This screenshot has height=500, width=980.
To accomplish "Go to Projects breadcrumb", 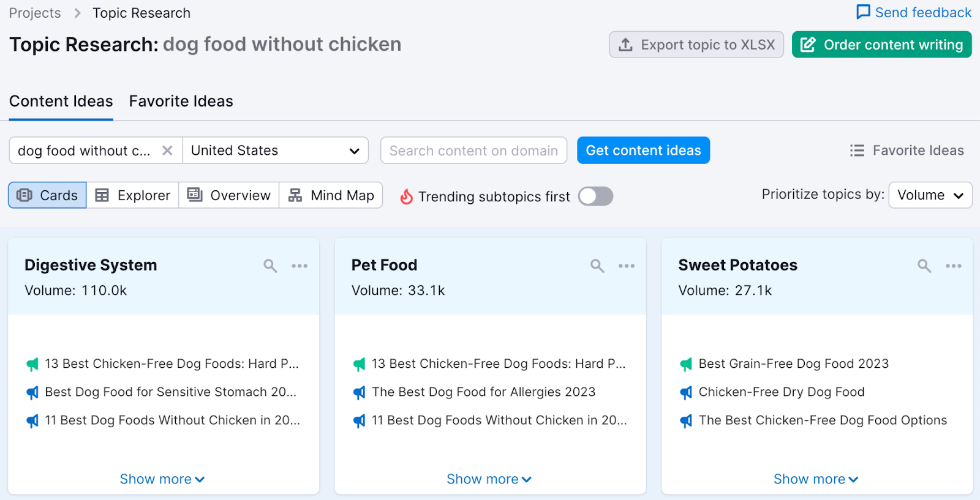I will point(35,13).
